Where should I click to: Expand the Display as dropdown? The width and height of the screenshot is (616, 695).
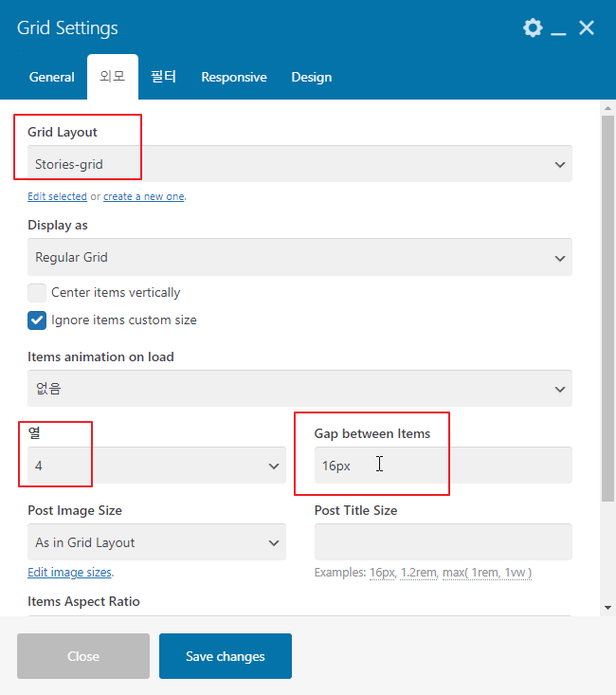[x=299, y=258]
